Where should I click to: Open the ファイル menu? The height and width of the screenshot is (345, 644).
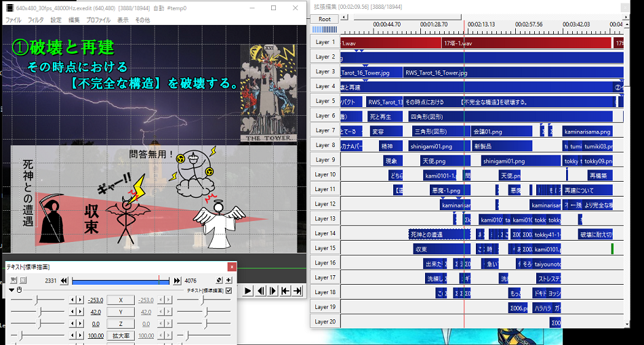pyautogui.click(x=13, y=20)
